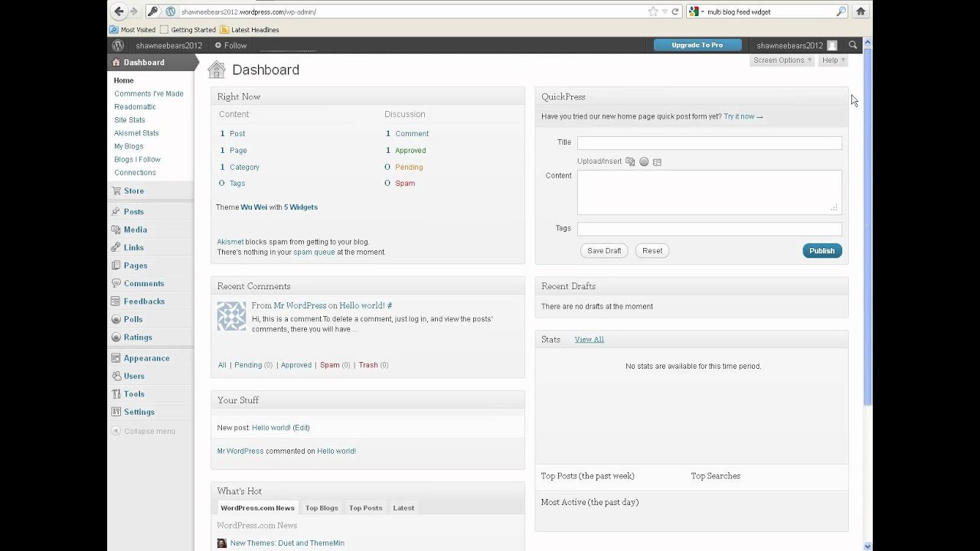Viewport: 980px width, 551px height.
Task: Click the Feedbacks menu icon
Action: point(116,302)
